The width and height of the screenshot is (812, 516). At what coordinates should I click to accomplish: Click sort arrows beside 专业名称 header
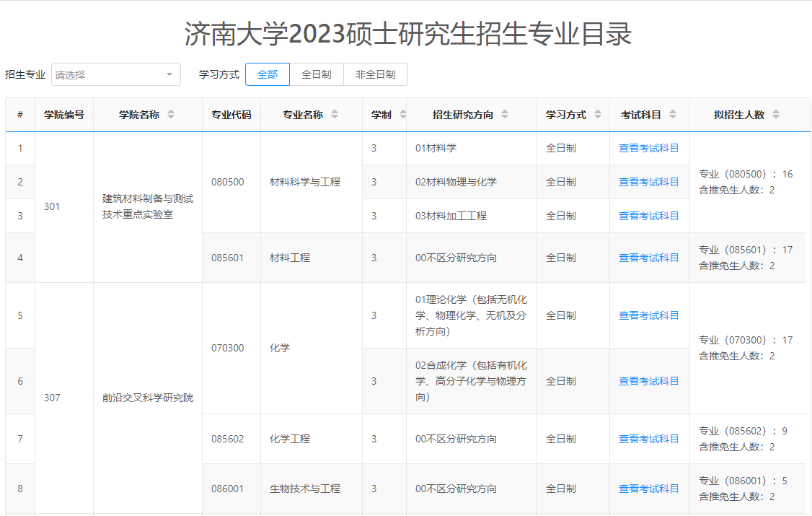[335, 115]
